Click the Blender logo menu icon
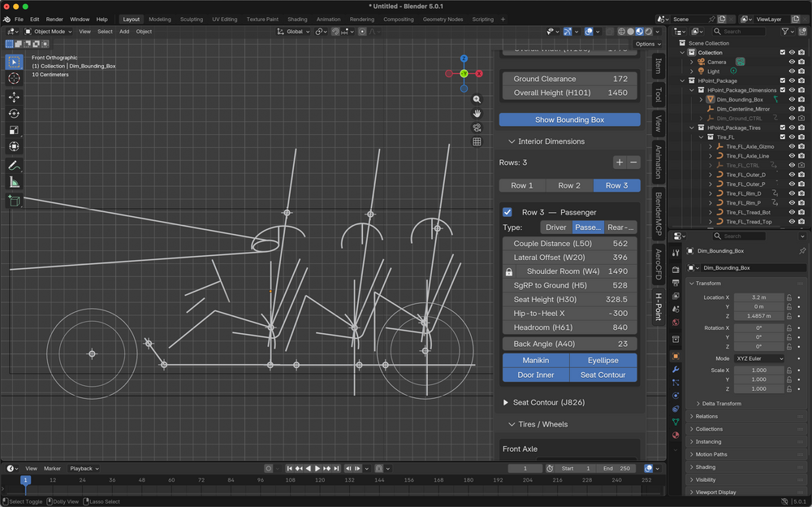The width and height of the screenshot is (812, 507). 6,19
